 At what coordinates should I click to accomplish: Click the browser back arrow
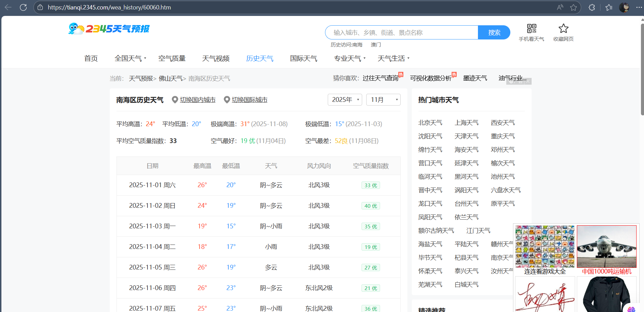pos(8,7)
